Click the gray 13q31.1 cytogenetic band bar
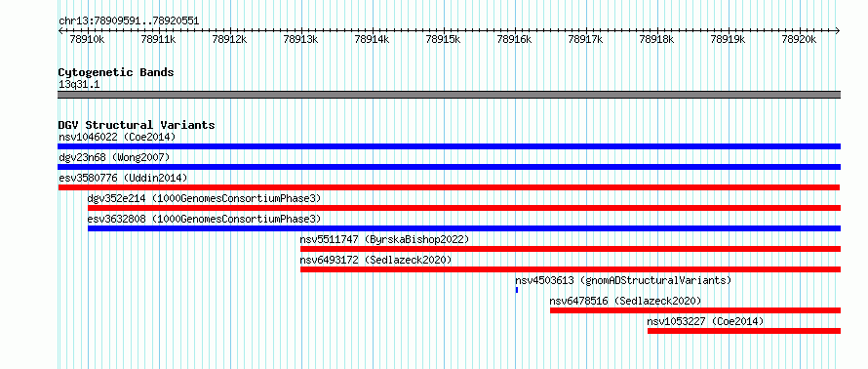The width and height of the screenshot is (868, 369). click(449, 95)
